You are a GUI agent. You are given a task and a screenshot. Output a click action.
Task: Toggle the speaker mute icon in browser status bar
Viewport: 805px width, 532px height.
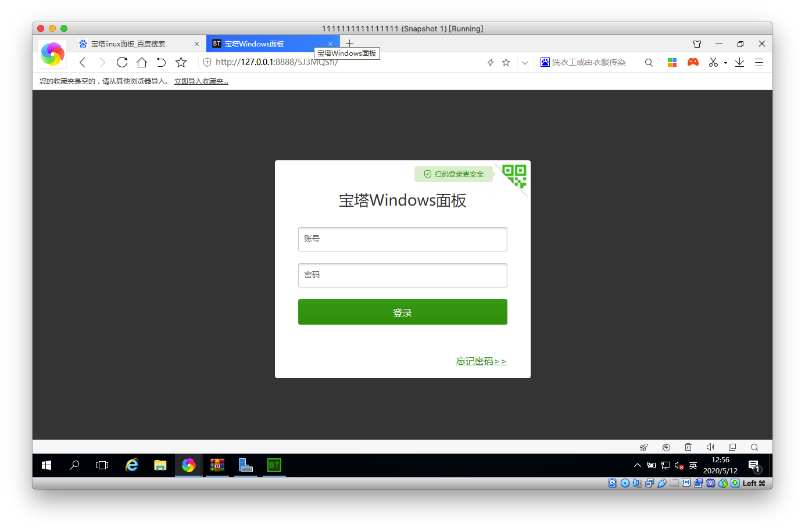coord(710,447)
